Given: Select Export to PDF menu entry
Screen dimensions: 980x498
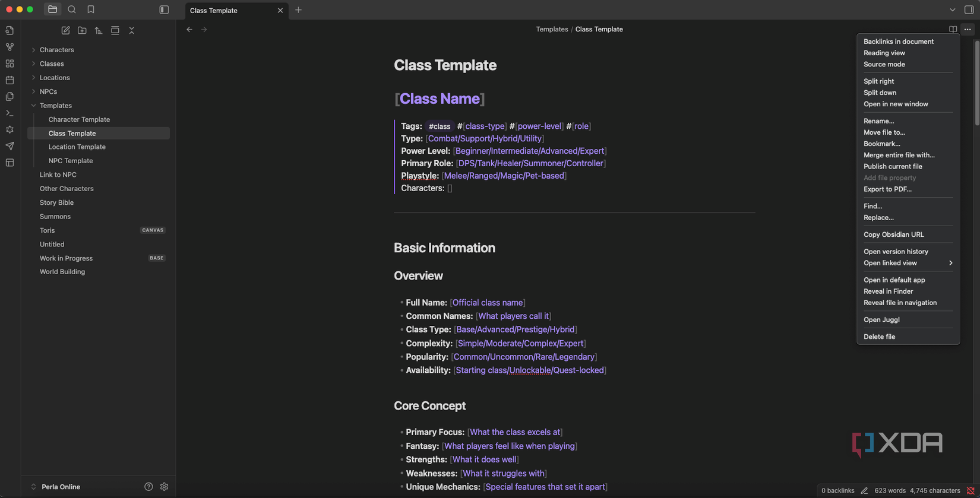Looking at the screenshot, I should [887, 189].
